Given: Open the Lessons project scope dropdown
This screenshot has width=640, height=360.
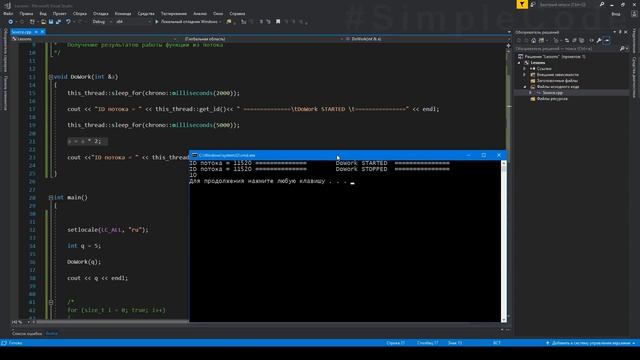Looking at the screenshot, I should 95,39.
